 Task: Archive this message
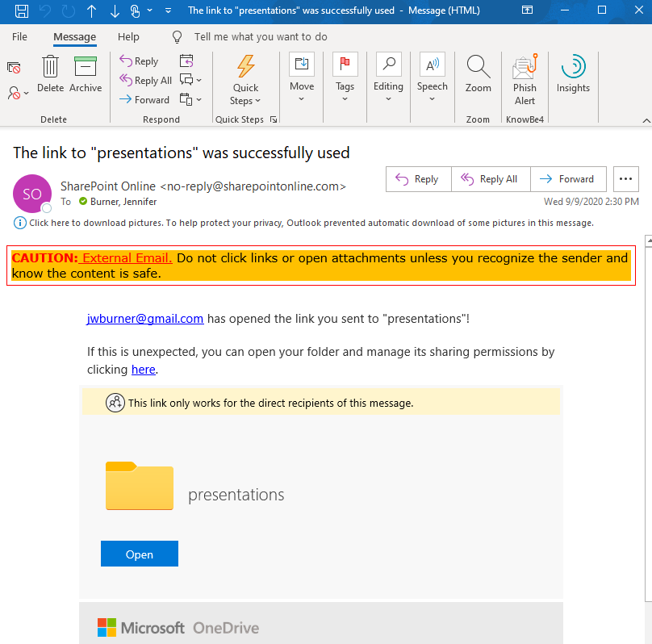click(86, 74)
